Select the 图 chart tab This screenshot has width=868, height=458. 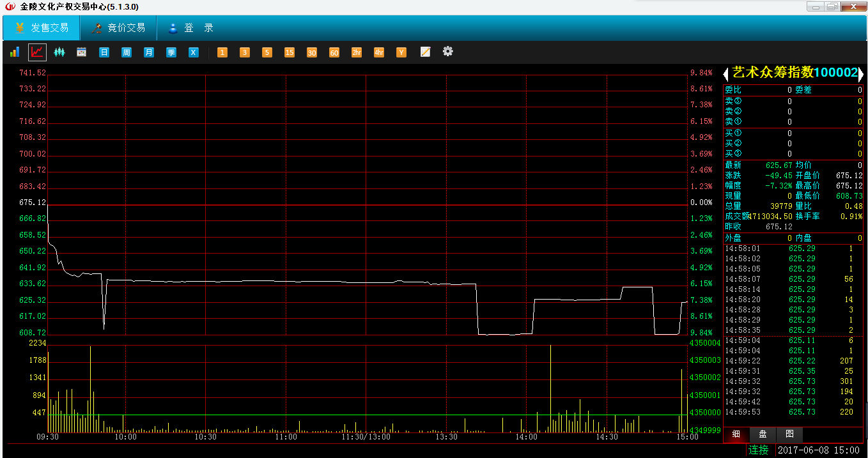pos(789,434)
